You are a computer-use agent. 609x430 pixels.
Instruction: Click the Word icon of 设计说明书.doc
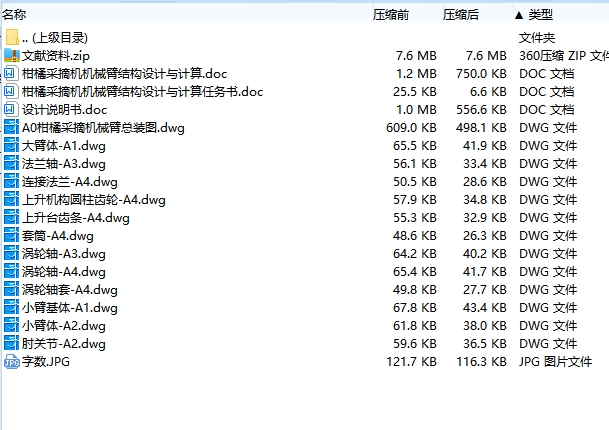(x=11, y=110)
